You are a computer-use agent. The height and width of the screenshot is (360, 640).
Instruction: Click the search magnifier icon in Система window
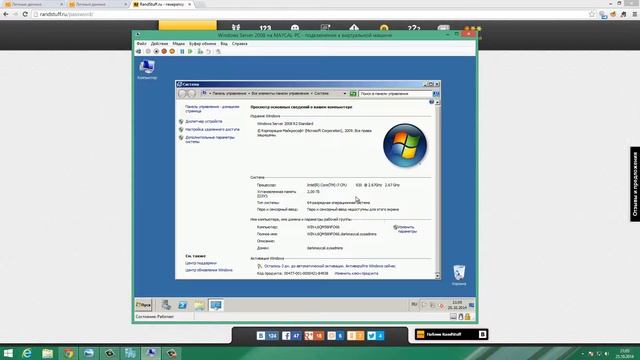[436, 93]
